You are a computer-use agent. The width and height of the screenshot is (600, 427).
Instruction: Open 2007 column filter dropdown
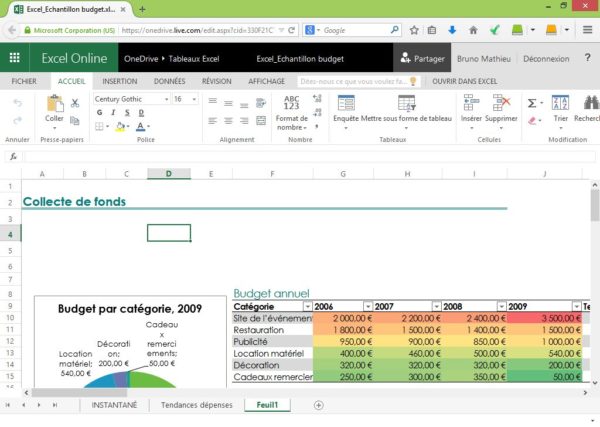(x=436, y=307)
